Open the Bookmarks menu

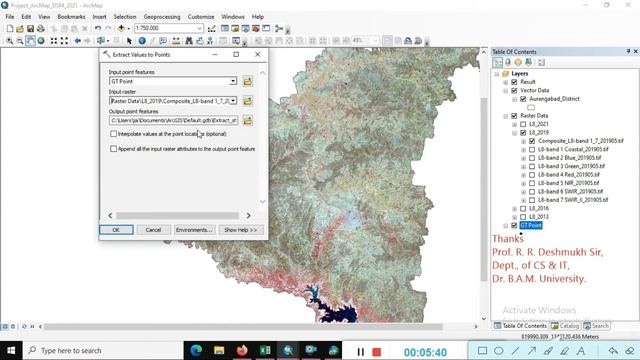[x=71, y=17]
